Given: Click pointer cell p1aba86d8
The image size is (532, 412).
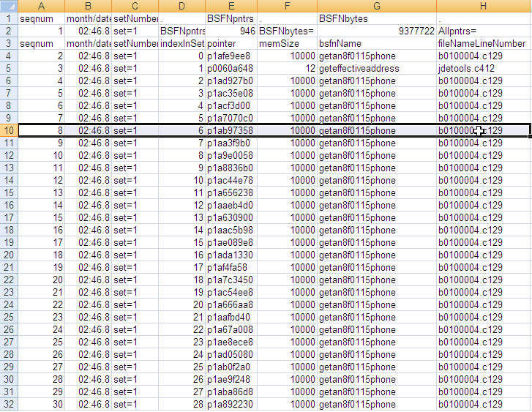Looking at the screenshot, I should point(231,392).
